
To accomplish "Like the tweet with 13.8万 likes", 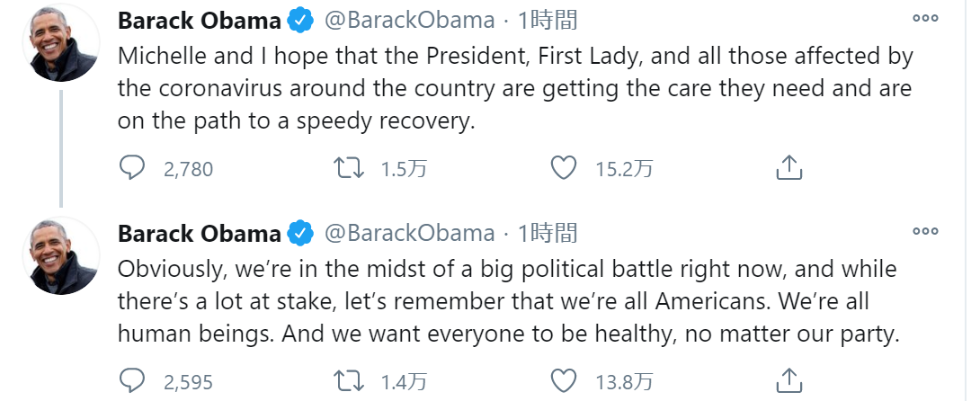I will [563, 380].
